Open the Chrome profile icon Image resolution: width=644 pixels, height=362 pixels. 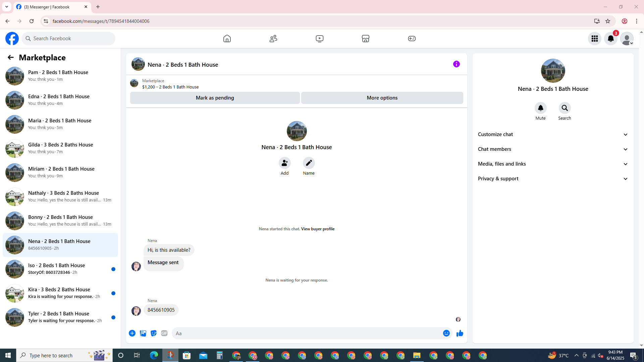point(625,21)
